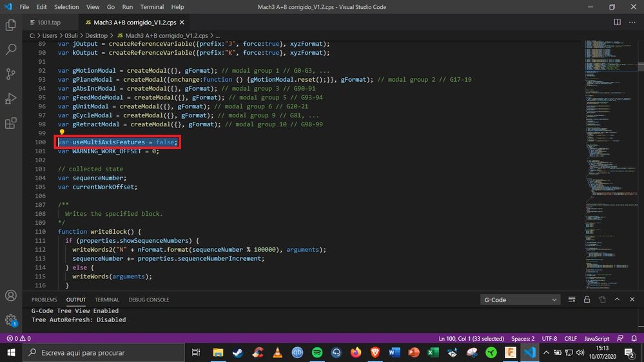
Task: Open the Help menu
Action: click(177, 7)
